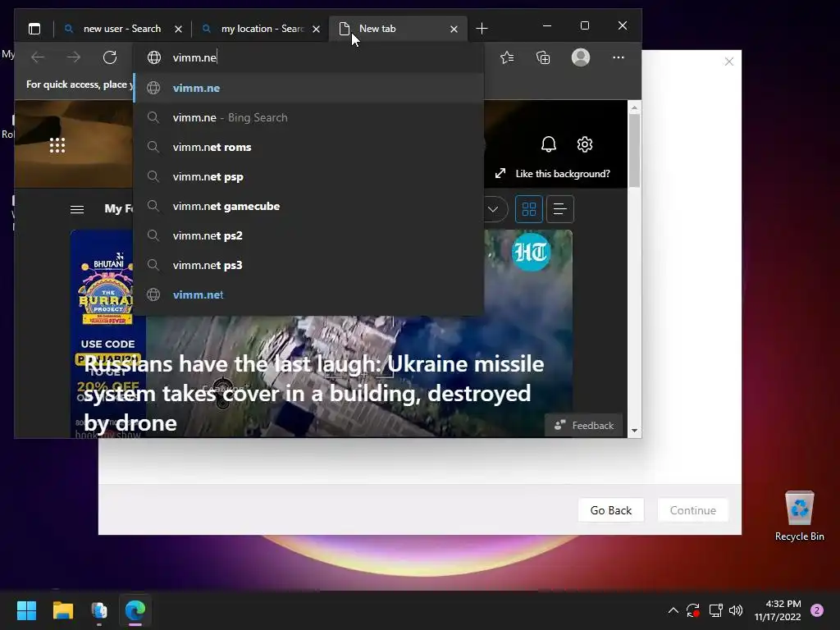Click Microsoft Edge taskbar icon
The height and width of the screenshot is (630, 840).
click(x=135, y=610)
